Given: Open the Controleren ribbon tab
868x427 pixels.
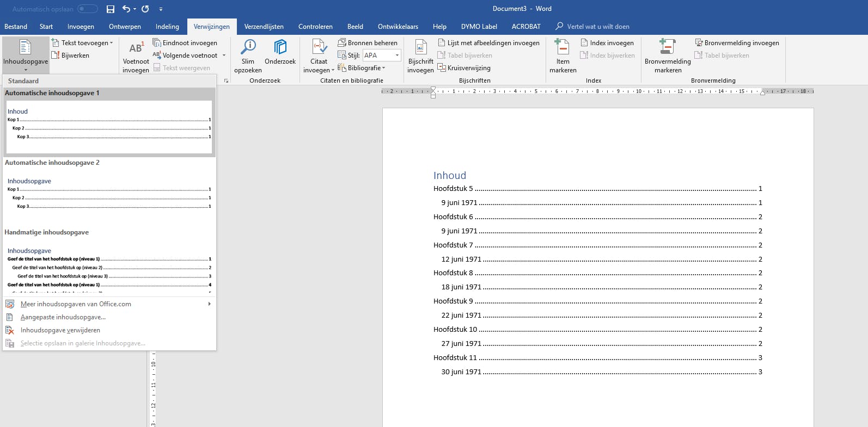Looking at the screenshot, I should click(x=315, y=27).
